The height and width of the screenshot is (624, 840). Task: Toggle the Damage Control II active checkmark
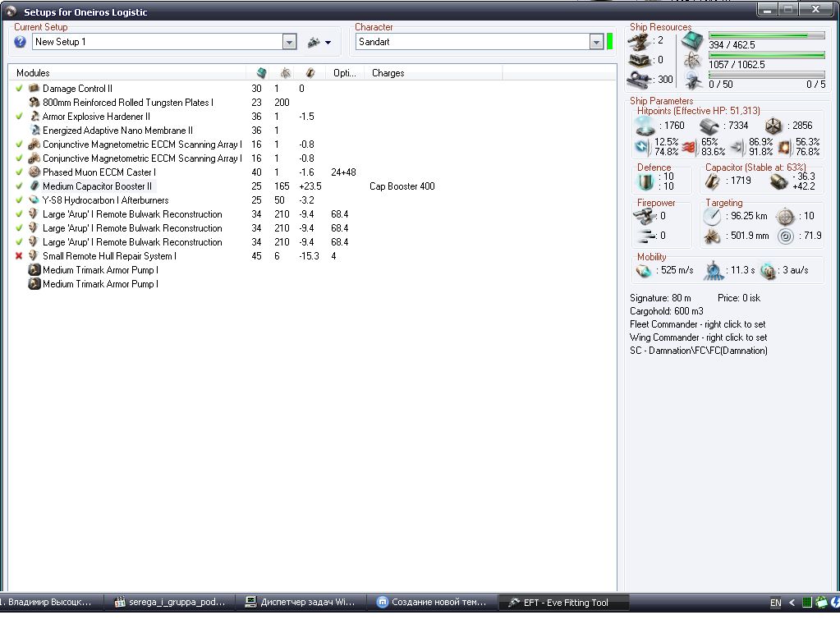(19, 89)
